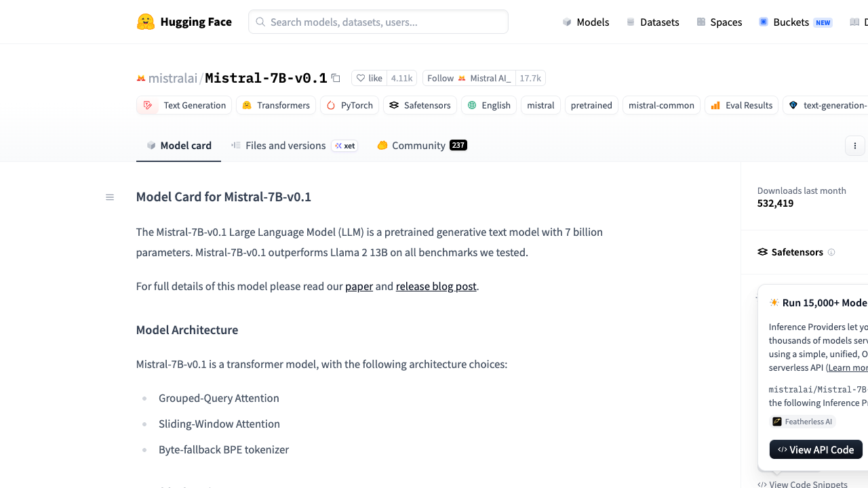
Task: Select the Text Generation tag
Action: click(184, 105)
